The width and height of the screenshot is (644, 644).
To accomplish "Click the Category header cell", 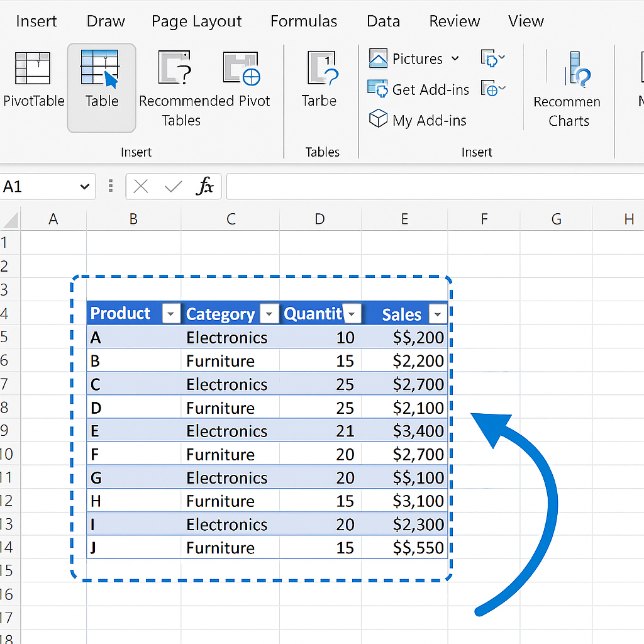I will pos(230,313).
